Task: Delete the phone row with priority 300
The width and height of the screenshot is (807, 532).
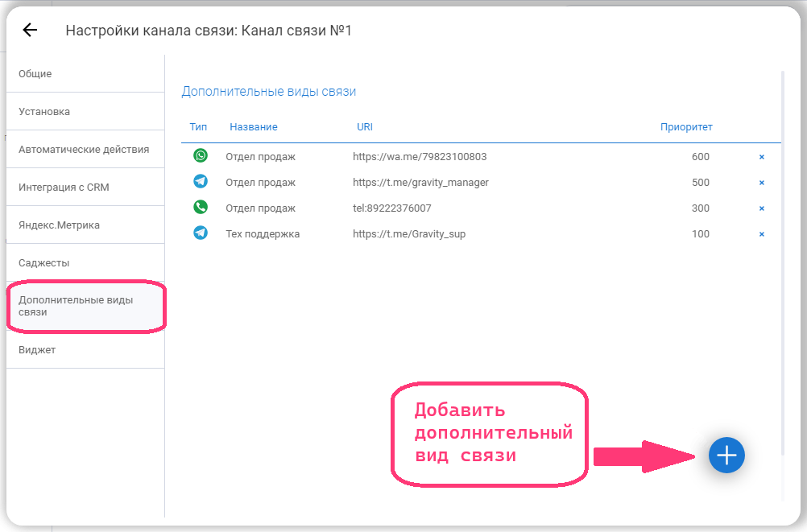Action: click(x=761, y=208)
